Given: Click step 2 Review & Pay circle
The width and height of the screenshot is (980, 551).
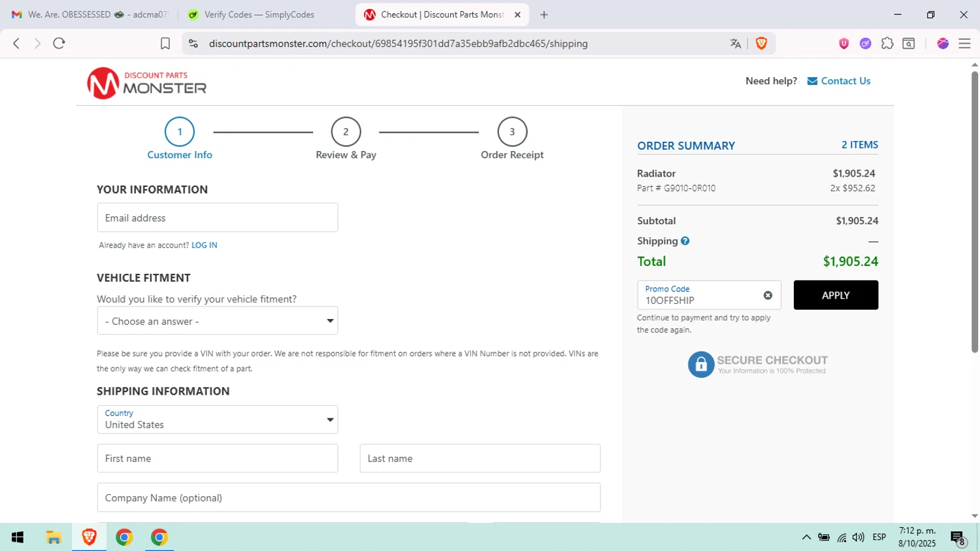Looking at the screenshot, I should (x=346, y=132).
